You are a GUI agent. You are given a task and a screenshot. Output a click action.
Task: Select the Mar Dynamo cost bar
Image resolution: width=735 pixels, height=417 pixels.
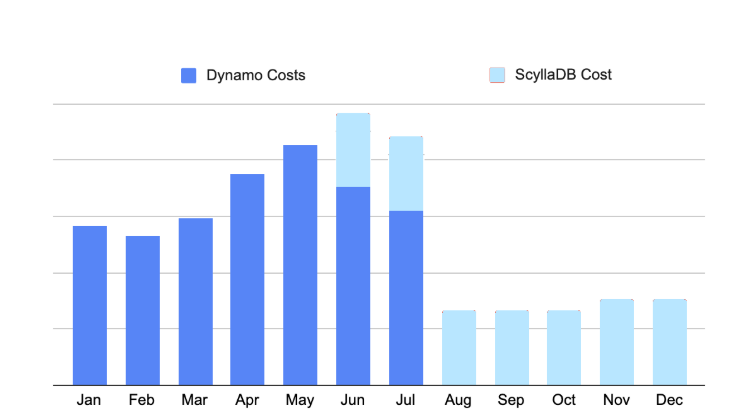click(x=196, y=302)
